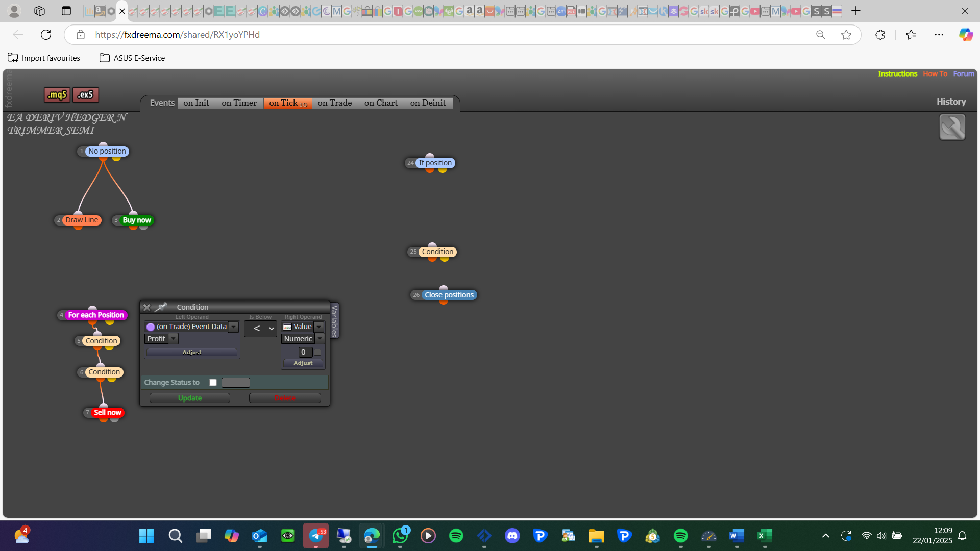
Task: Enable the Change Status to checkbox
Action: (x=213, y=383)
